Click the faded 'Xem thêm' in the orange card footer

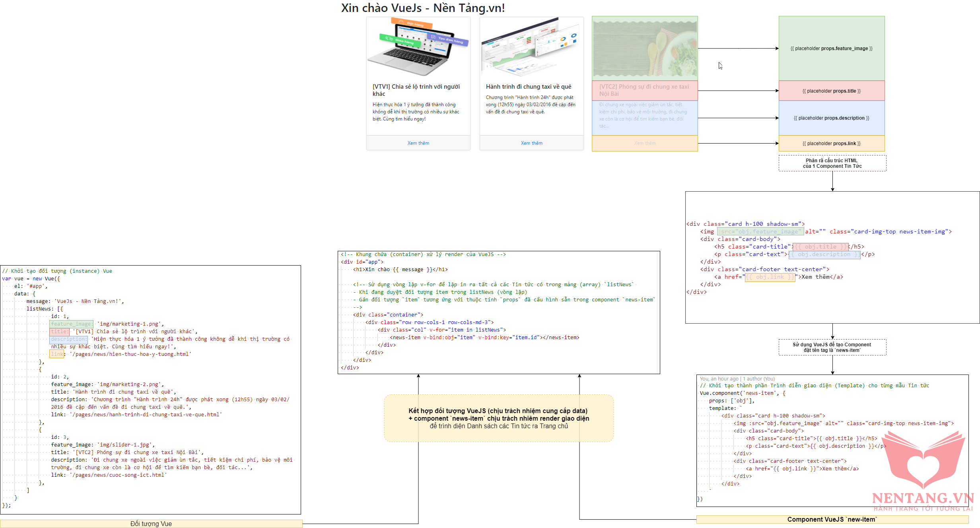pyautogui.click(x=645, y=143)
